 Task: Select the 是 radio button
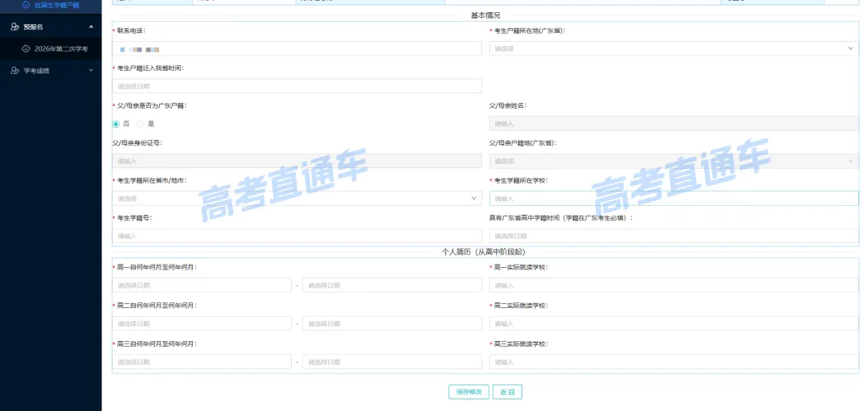[141, 124]
